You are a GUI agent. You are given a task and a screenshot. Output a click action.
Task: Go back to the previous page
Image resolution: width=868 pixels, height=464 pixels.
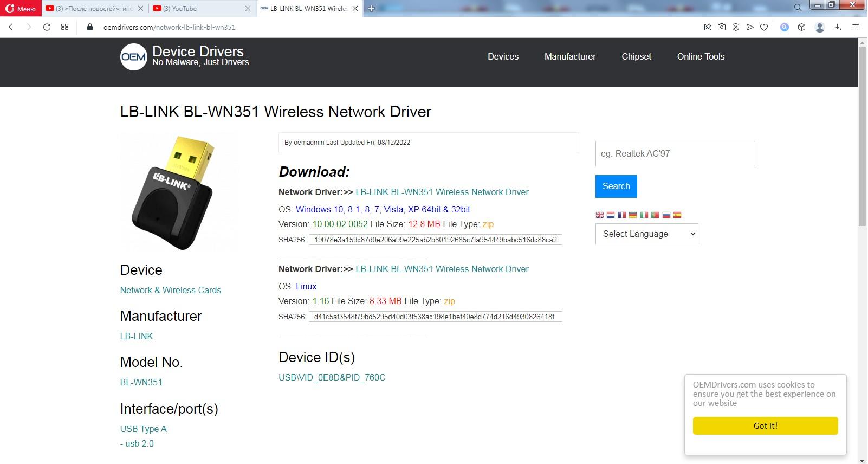pos(11,27)
